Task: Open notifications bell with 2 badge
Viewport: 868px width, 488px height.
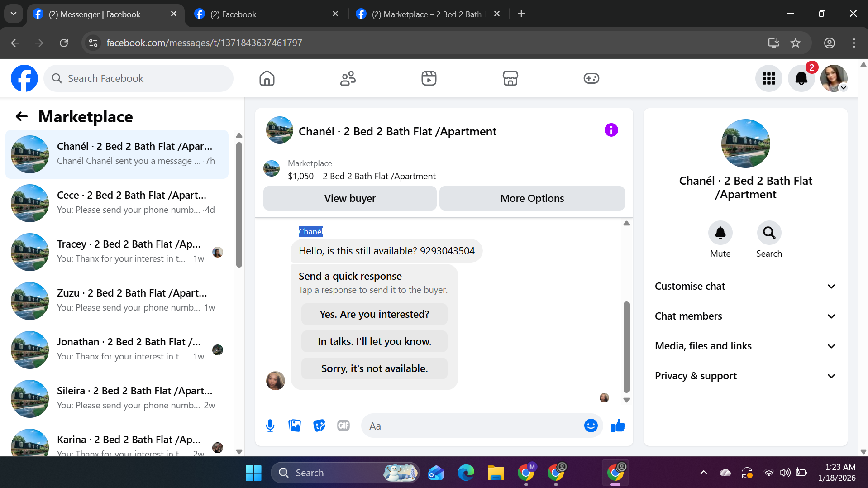Action: click(801, 78)
